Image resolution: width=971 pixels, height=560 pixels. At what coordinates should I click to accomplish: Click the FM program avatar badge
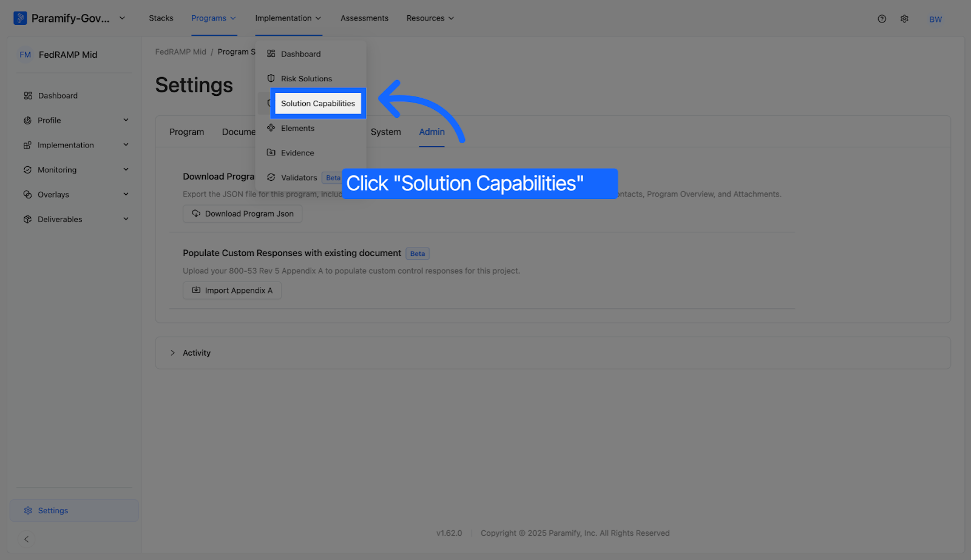pos(25,55)
